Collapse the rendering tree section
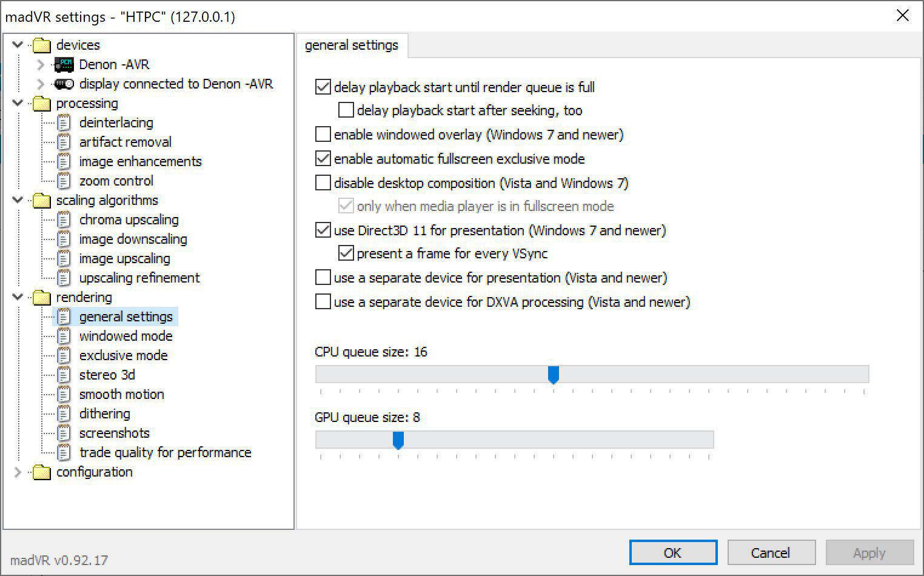The width and height of the screenshot is (924, 576). point(18,297)
